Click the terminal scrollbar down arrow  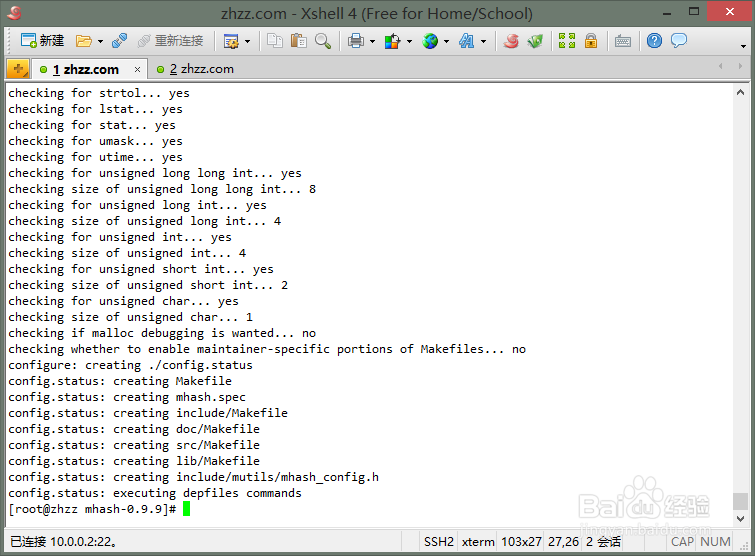pos(741,518)
